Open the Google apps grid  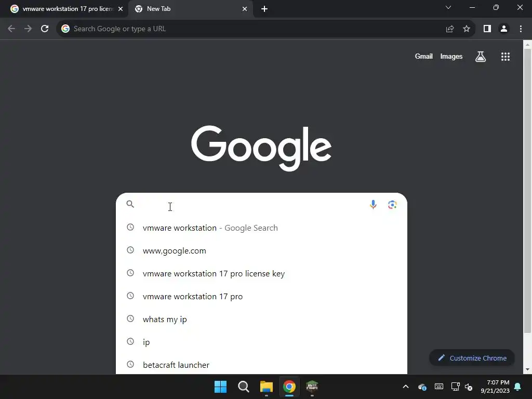(506, 56)
